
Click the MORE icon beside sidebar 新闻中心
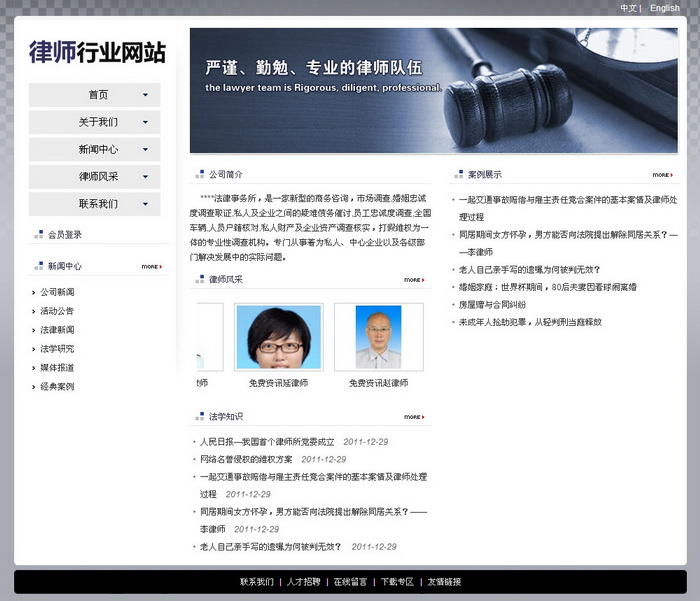tap(151, 267)
